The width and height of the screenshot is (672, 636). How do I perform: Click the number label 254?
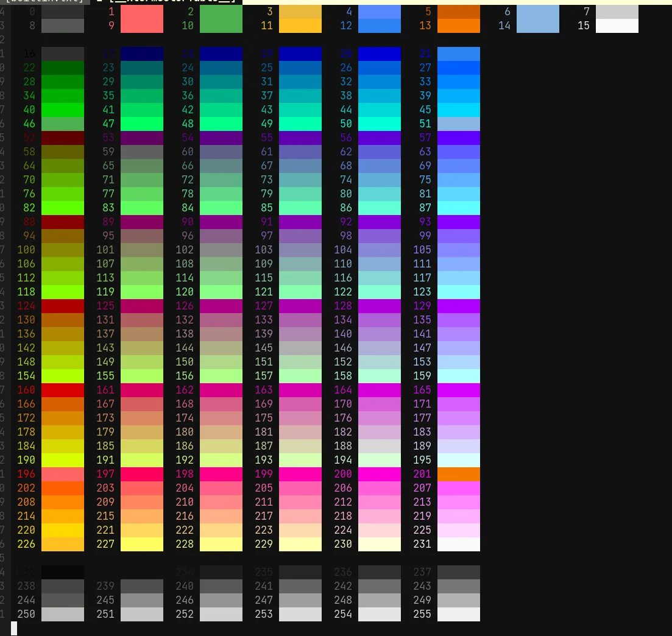tap(343, 614)
